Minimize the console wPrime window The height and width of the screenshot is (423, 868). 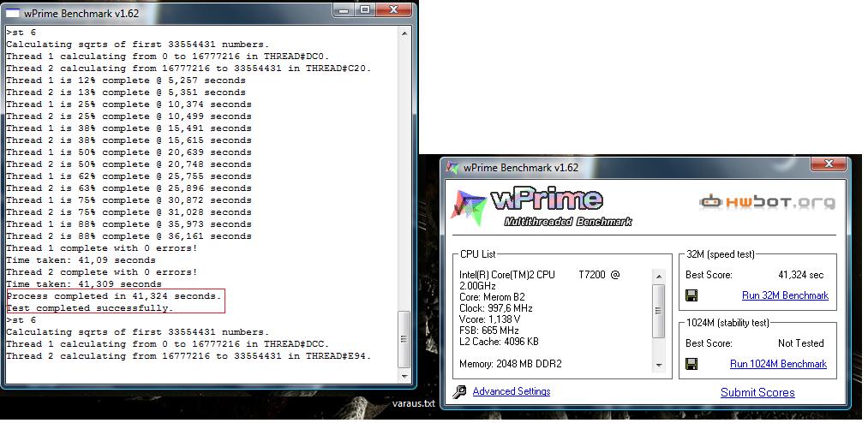(344, 9)
